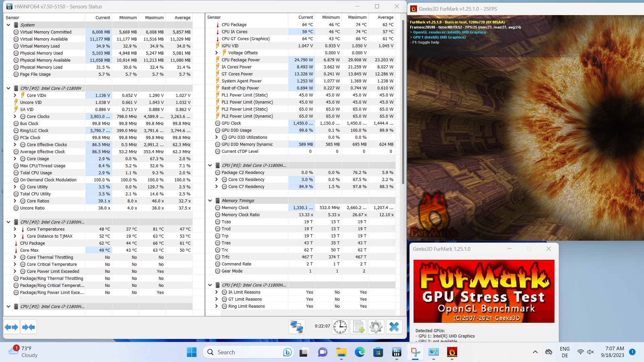
Task: Select the Virtual Memory Committed row
Action: 98,32
